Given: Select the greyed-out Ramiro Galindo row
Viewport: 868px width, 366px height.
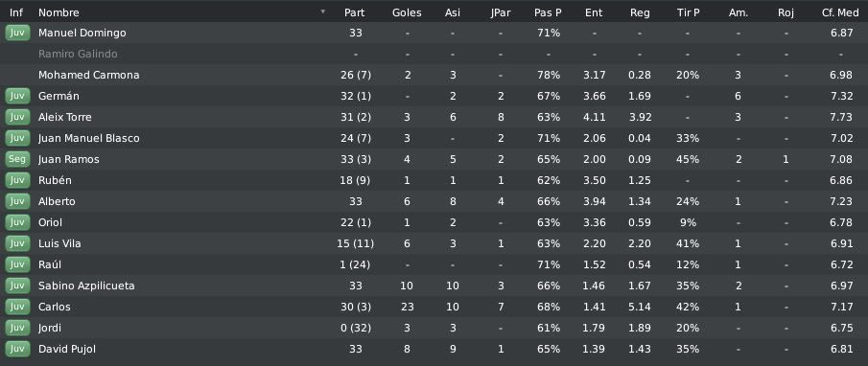Looking at the screenshot, I should [434, 55].
